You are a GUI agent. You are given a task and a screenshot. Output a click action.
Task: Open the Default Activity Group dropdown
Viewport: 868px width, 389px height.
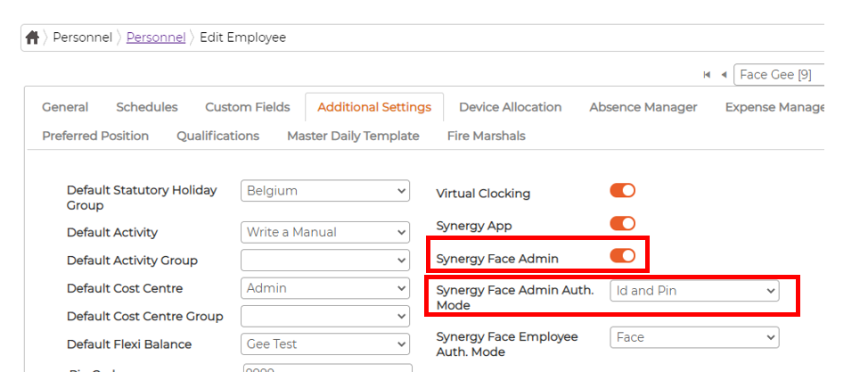(324, 261)
